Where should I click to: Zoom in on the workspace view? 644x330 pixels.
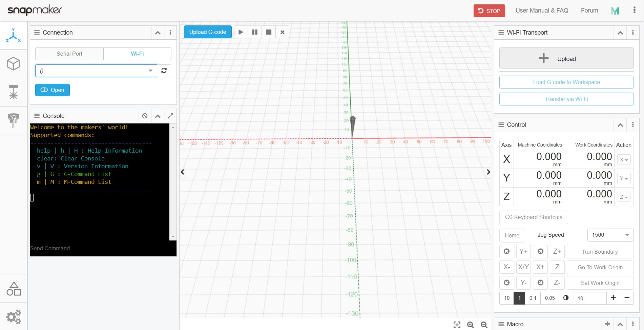[x=470, y=325]
